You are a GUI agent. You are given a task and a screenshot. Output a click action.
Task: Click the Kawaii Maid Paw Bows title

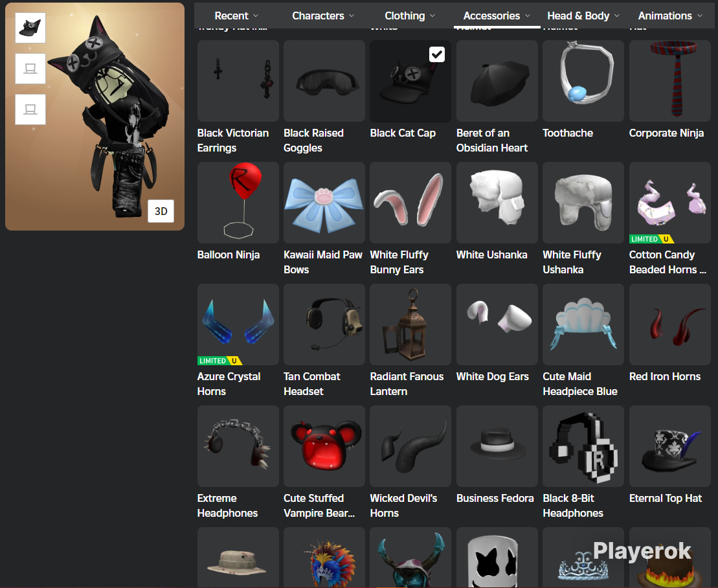click(323, 262)
